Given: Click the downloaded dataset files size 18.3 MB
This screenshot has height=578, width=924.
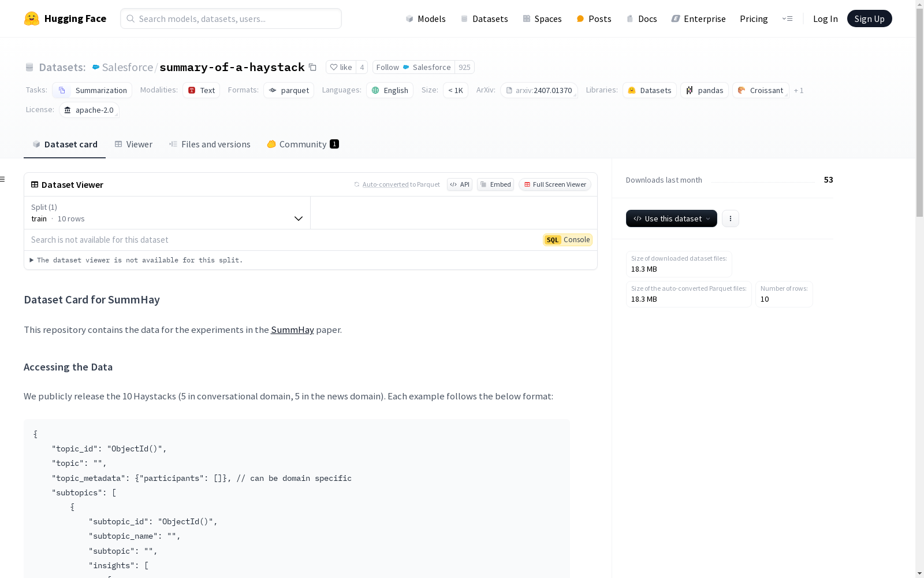Looking at the screenshot, I should (x=644, y=269).
